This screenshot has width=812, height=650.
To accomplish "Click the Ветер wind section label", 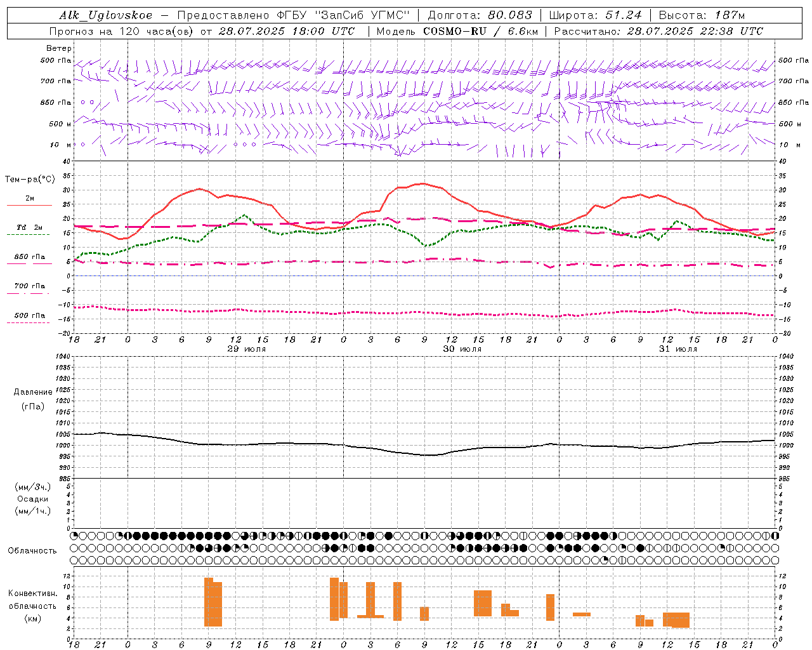I will tap(59, 48).
